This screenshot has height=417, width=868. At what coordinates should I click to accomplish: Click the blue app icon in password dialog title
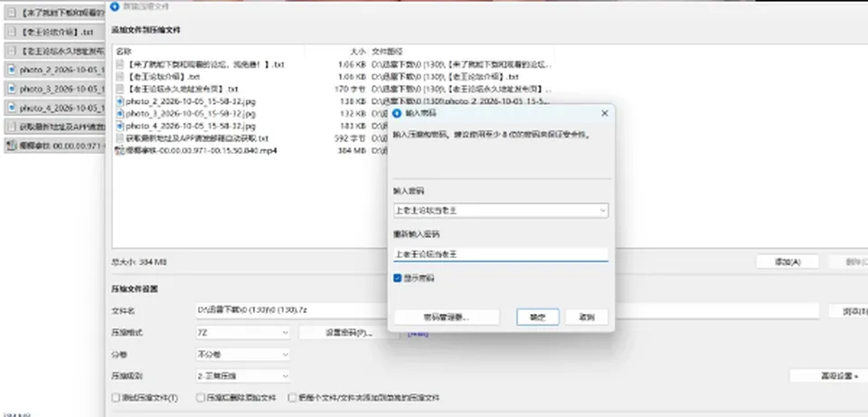point(397,113)
